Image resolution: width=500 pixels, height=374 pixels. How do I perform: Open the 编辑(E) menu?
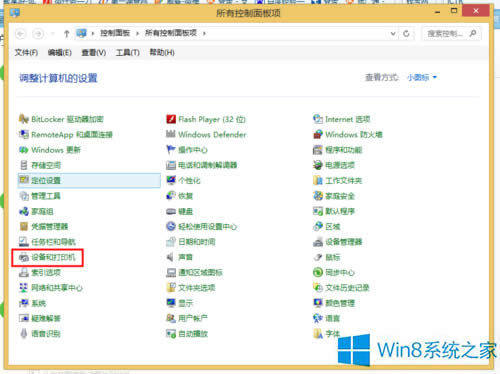60,53
